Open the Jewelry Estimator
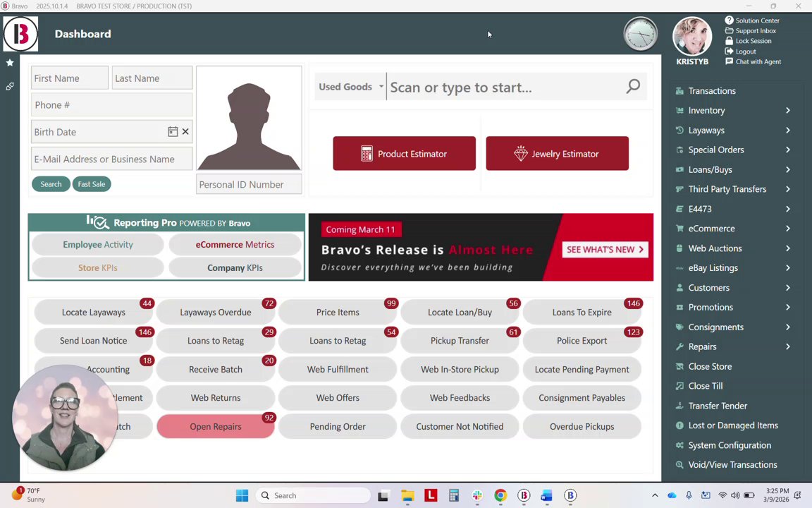The image size is (812, 508). pyautogui.click(x=558, y=153)
